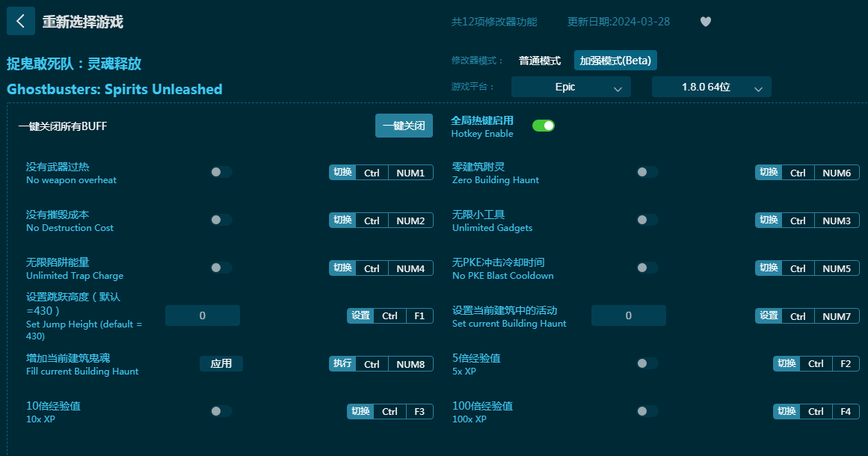Viewport: 868px width, 456px height.
Task: Click the NUM2 hotkey key box
Action: tap(410, 221)
